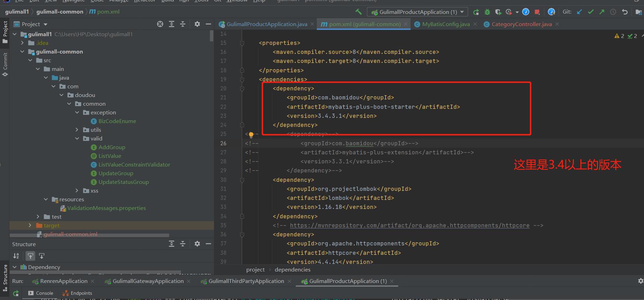Expand the utils package

point(77,130)
